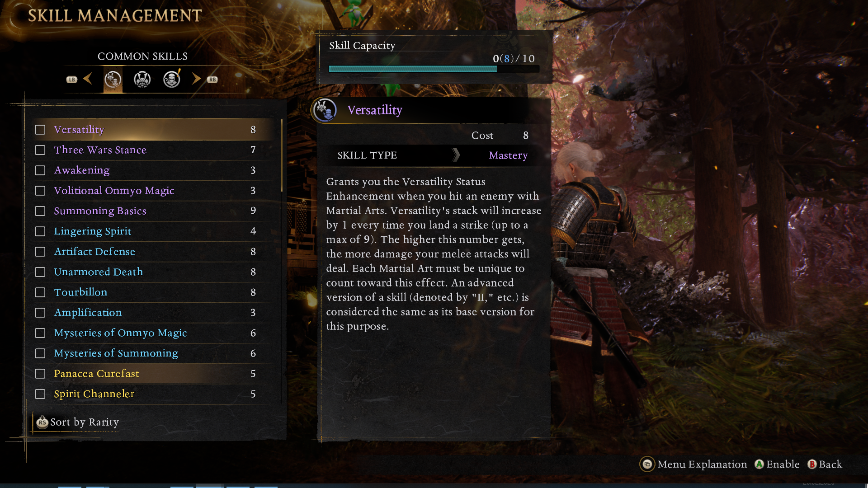
Task: Select the first common skills category icon
Action: point(113,80)
